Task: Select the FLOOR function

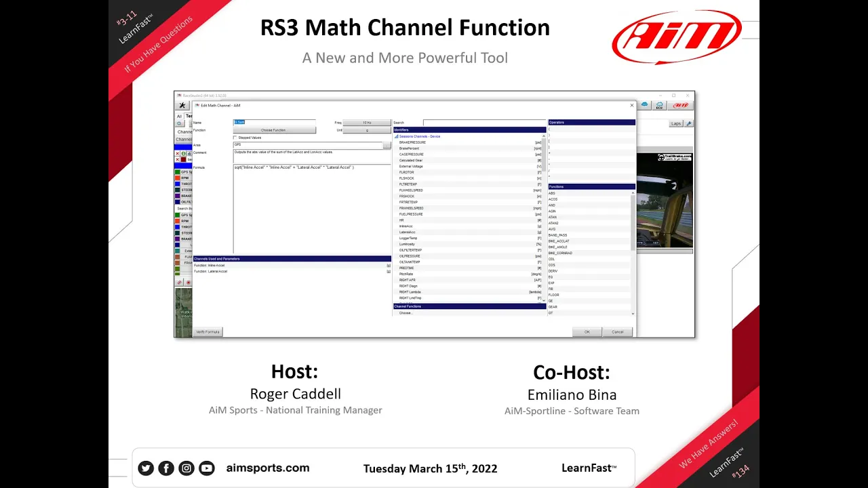Action: 589,295
